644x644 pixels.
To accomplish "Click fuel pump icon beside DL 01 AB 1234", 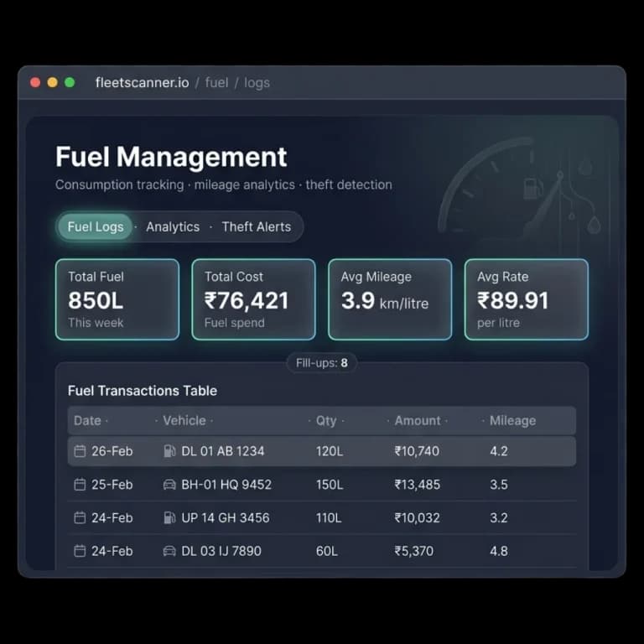I will coord(169,451).
